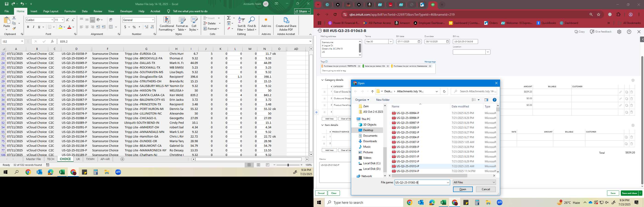Screen dimensions: 644x207
Task: Click Create and Share Adobe PDF
Action: click(286, 24)
